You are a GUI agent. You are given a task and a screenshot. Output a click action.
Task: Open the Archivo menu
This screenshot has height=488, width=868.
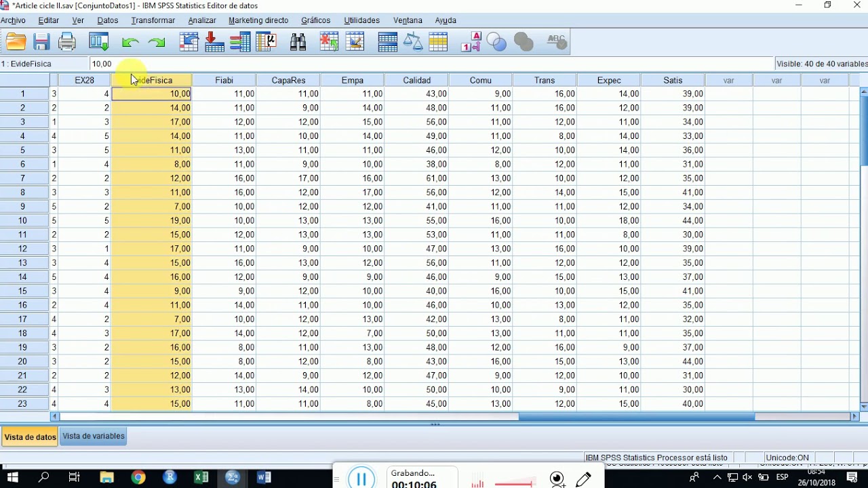point(13,21)
